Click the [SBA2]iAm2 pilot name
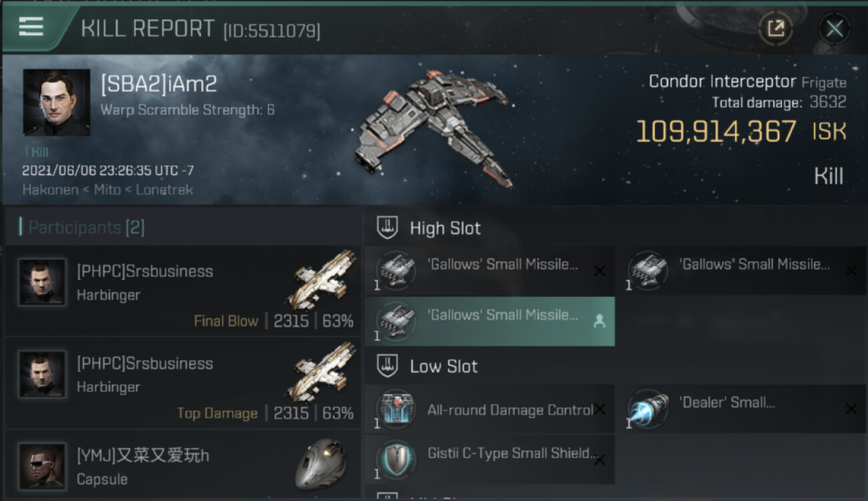Image resolution: width=868 pixels, height=501 pixels. click(x=159, y=84)
